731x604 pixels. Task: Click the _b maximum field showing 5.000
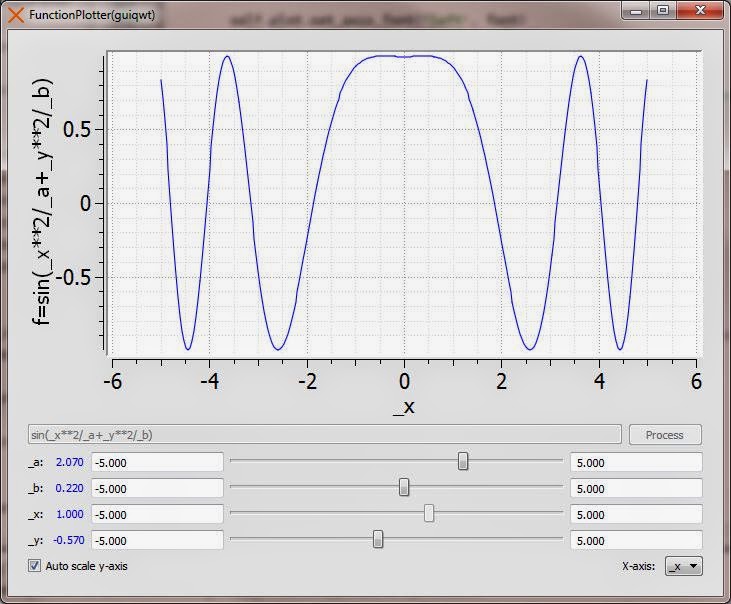coord(636,488)
